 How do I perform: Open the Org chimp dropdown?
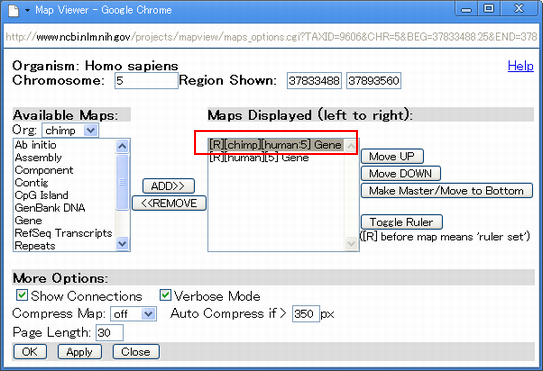click(x=70, y=131)
